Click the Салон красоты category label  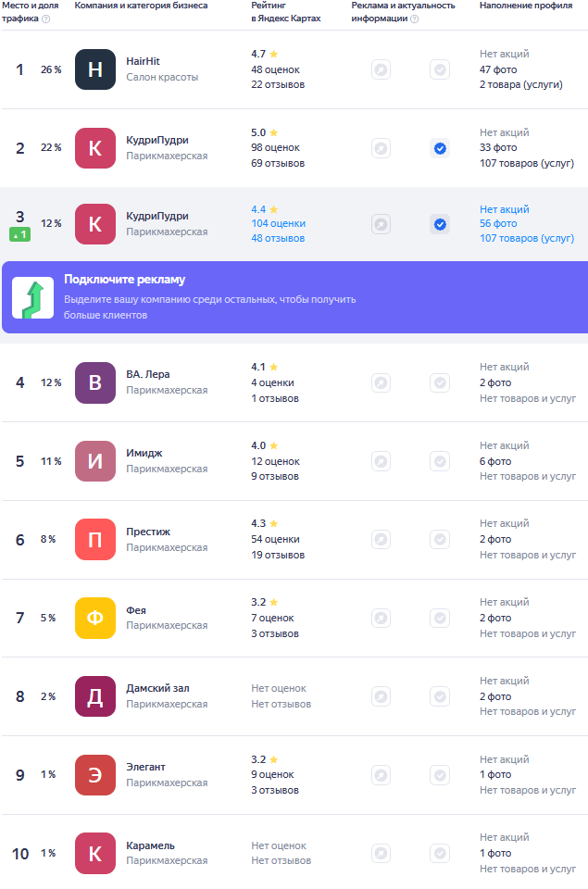pyautogui.click(x=162, y=77)
